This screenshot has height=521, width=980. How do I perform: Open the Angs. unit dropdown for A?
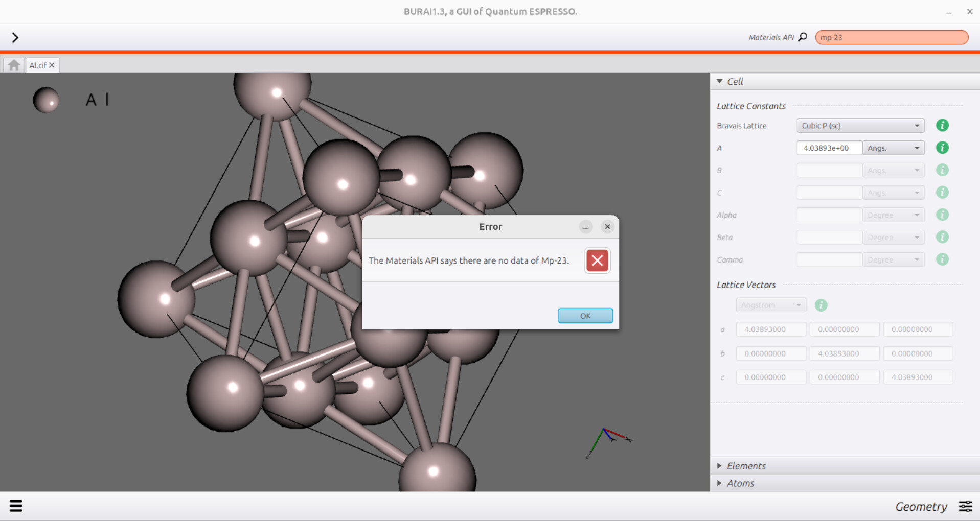point(893,148)
